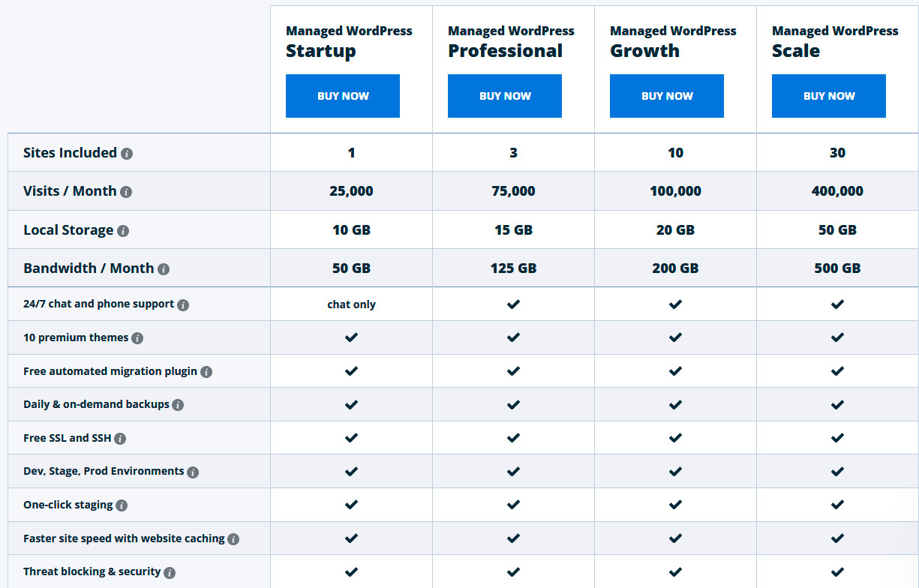Open the Dev, Stage, Prod Environments tooltip icon
The image size is (919, 588).
[194, 472]
